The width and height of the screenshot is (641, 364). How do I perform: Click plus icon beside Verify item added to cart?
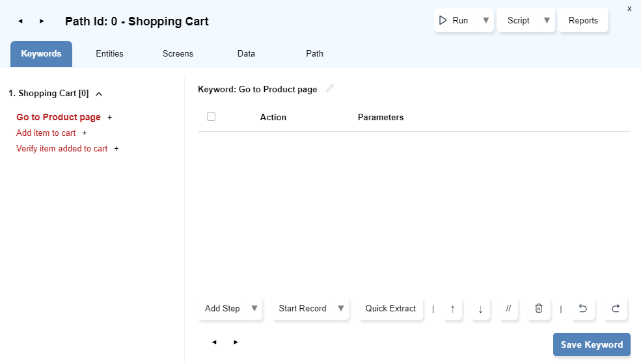(116, 149)
